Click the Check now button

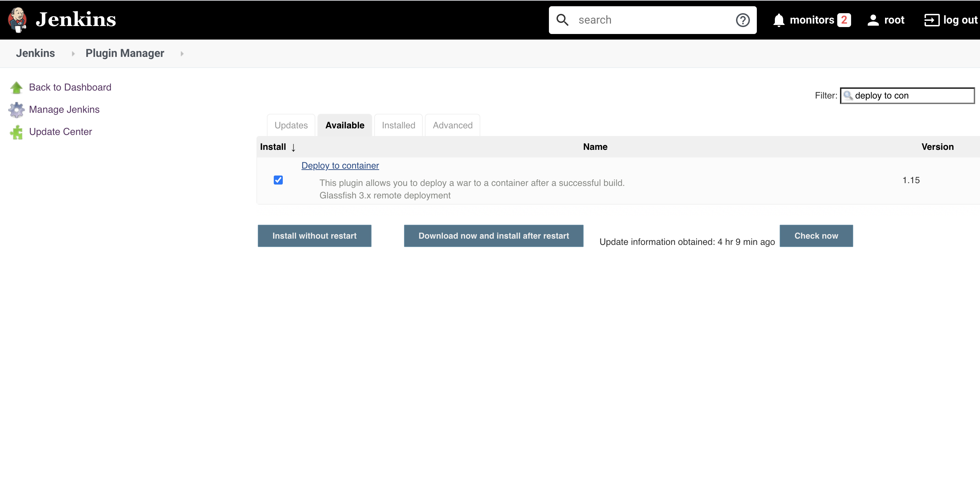pyautogui.click(x=816, y=236)
